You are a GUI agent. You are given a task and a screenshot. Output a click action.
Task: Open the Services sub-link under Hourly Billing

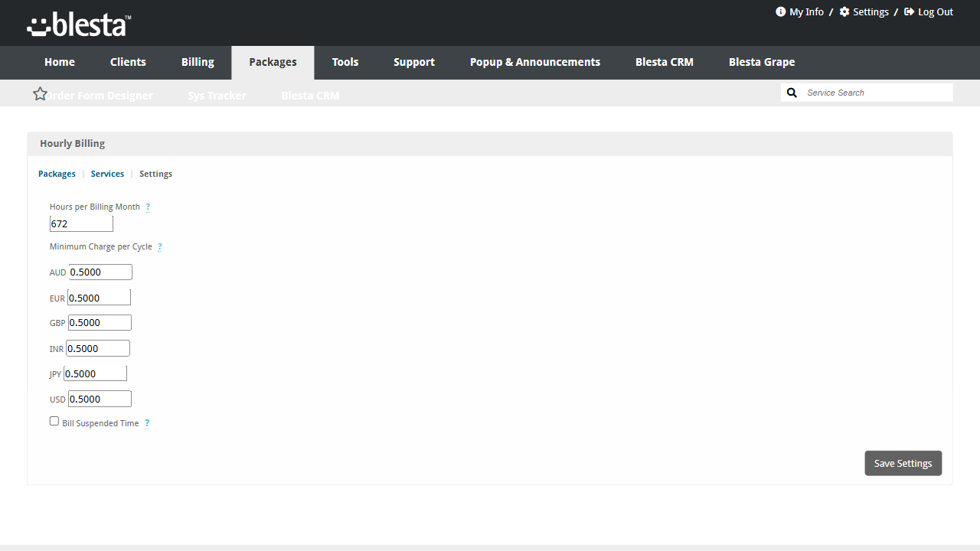107,174
